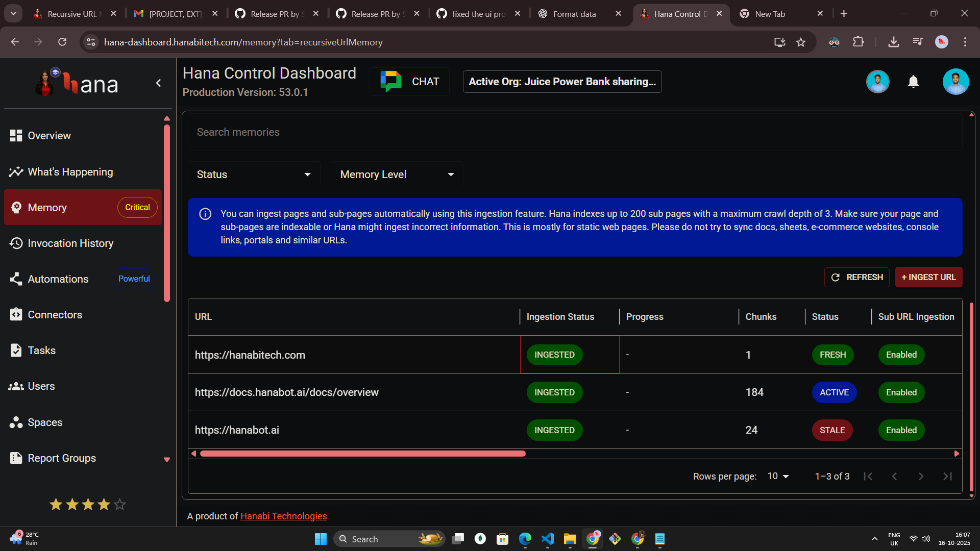Viewport: 980px width, 551px height.
Task: Click the Search memories field
Action: click(574, 132)
